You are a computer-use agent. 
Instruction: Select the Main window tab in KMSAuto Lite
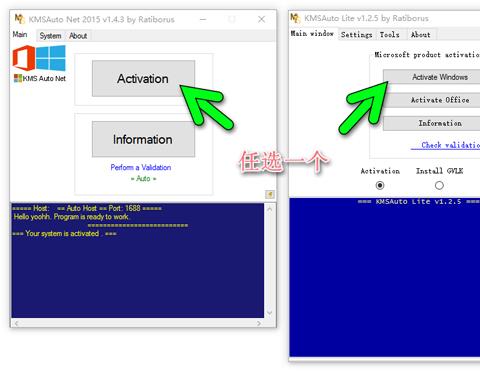pos(312,33)
